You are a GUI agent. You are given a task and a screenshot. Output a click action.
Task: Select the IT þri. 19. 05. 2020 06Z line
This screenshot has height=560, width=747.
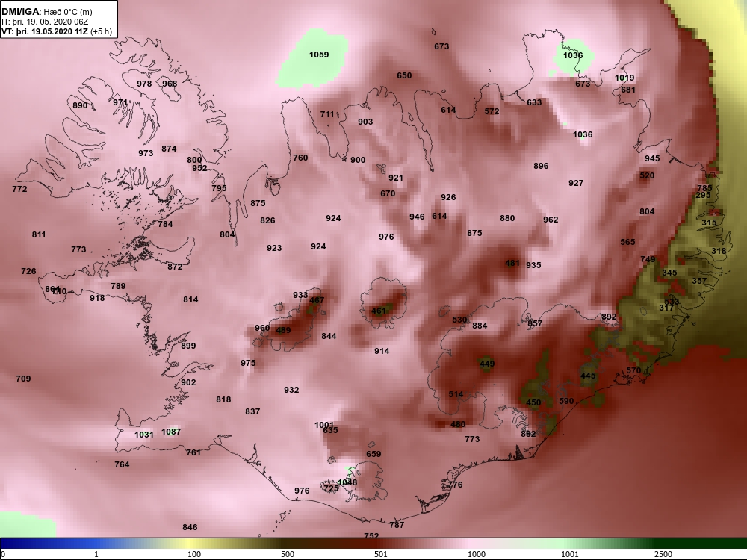[x=45, y=22]
